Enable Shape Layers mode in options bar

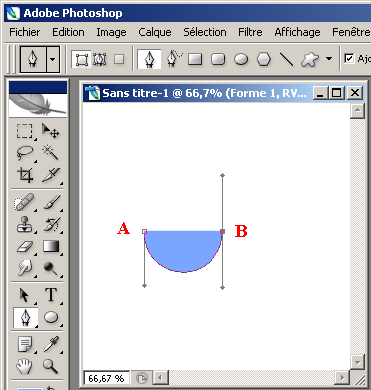point(81,60)
